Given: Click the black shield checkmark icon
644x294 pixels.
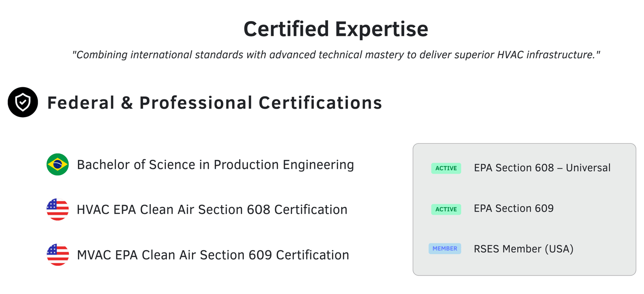Looking at the screenshot, I should pyautogui.click(x=23, y=102).
